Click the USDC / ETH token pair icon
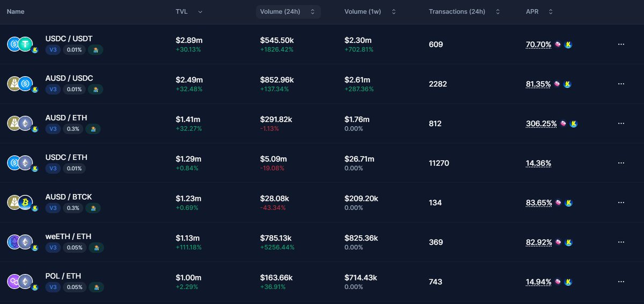 [x=21, y=163]
